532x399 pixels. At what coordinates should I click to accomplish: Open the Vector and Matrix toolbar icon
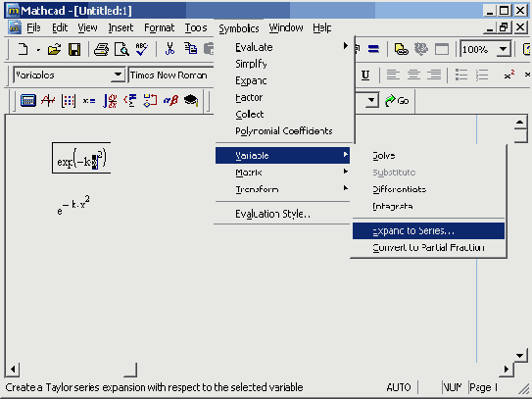coord(69,101)
